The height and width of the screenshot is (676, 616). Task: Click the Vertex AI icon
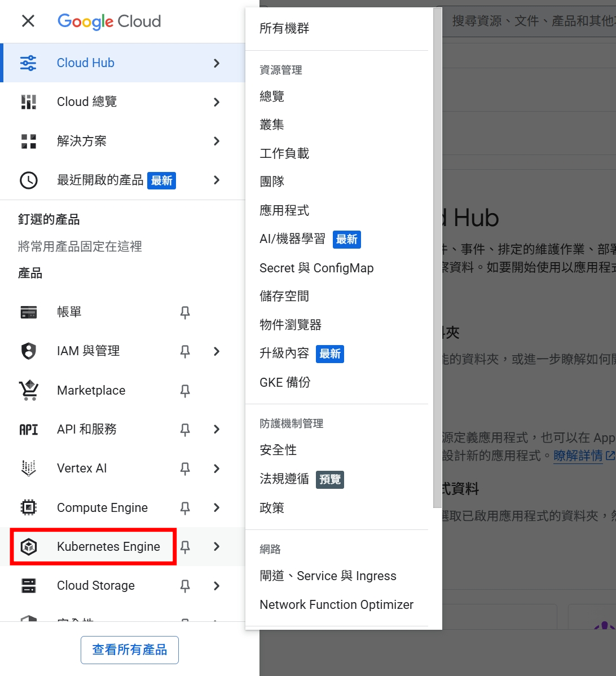click(x=28, y=468)
